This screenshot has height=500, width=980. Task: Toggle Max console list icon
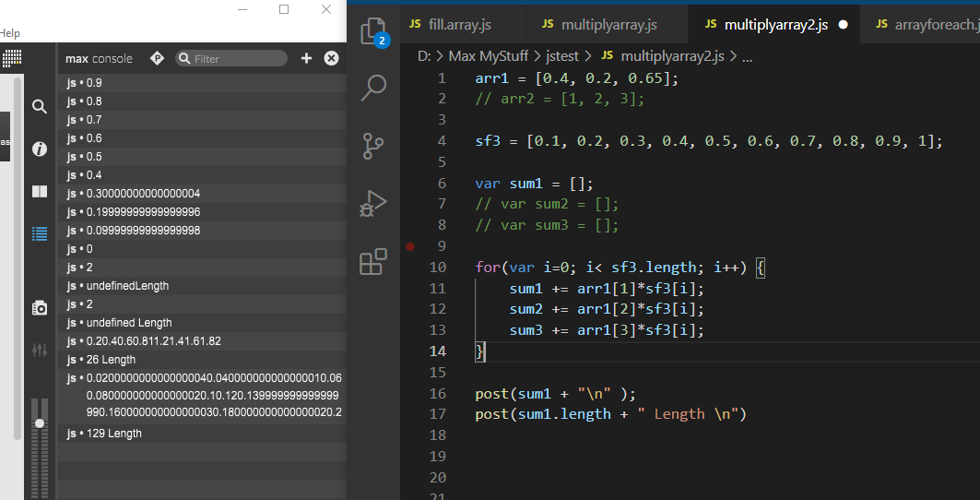coord(40,234)
